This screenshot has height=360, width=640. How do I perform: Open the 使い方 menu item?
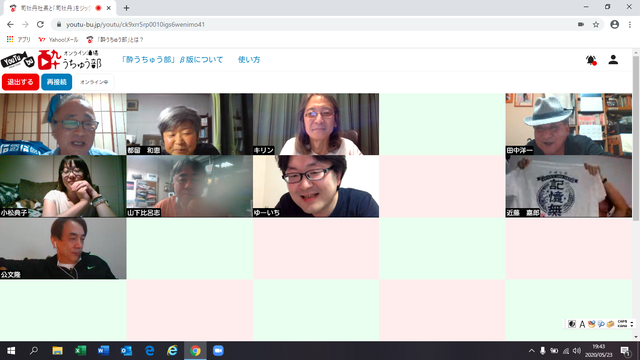pos(249,60)
